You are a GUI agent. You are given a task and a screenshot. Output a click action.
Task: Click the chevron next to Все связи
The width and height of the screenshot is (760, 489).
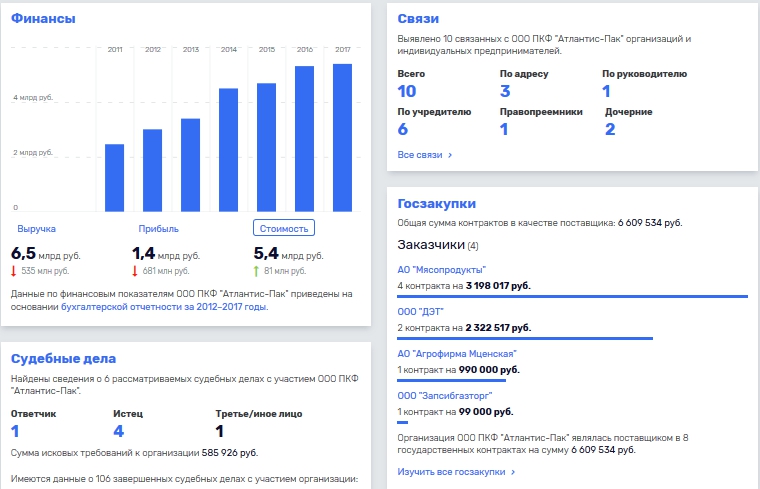(x=450, y=155)
